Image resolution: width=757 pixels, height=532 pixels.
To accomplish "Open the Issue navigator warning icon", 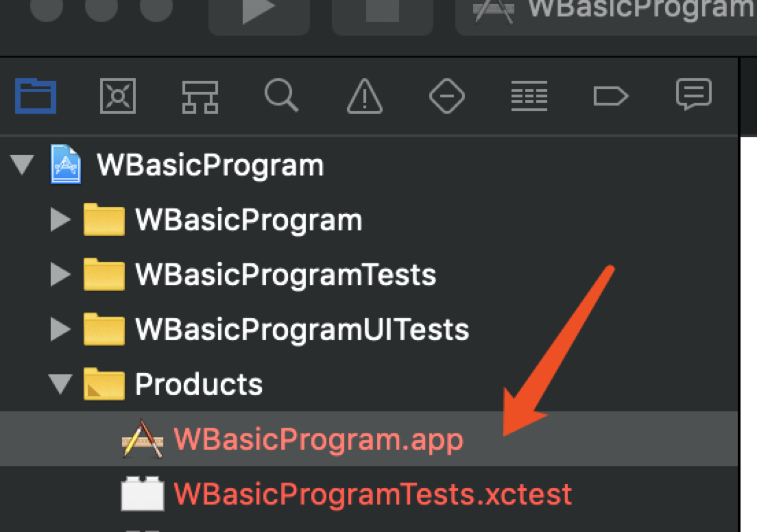I will click(x=364, y=95).
